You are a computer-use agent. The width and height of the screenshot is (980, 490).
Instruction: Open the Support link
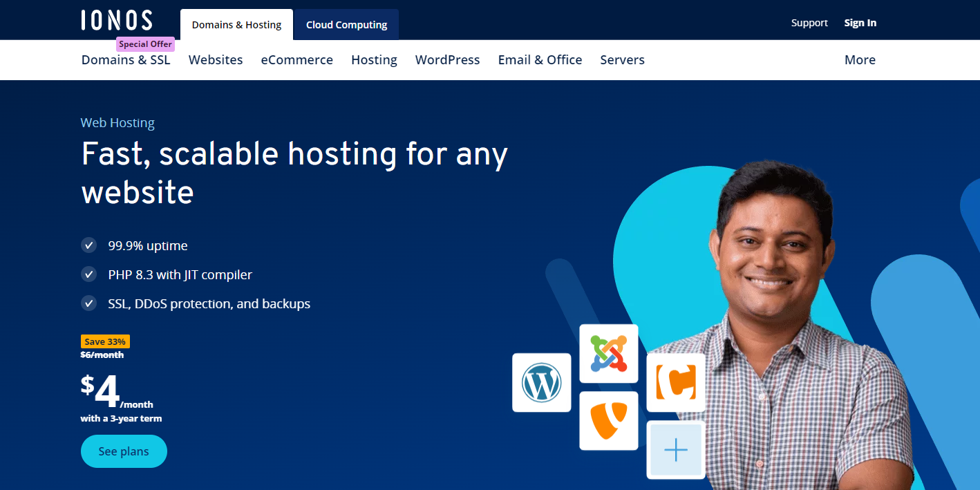809,23
